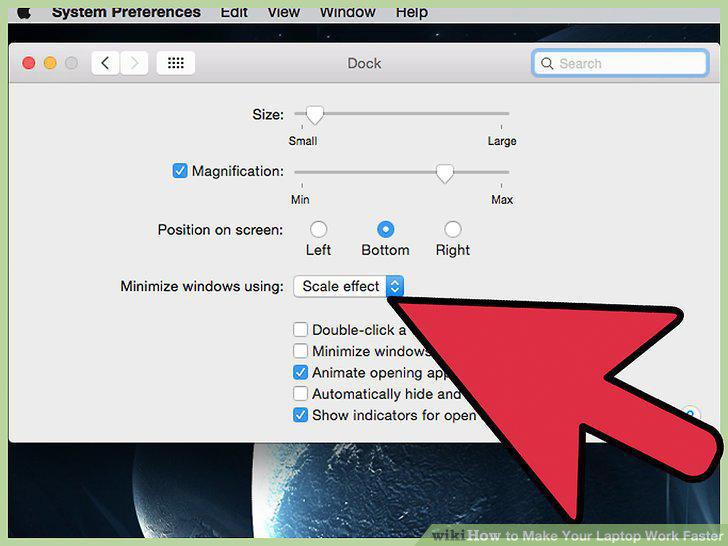Enable Automatically hide and show checkbox
This screenshot has height=546, width=728.
300,394
